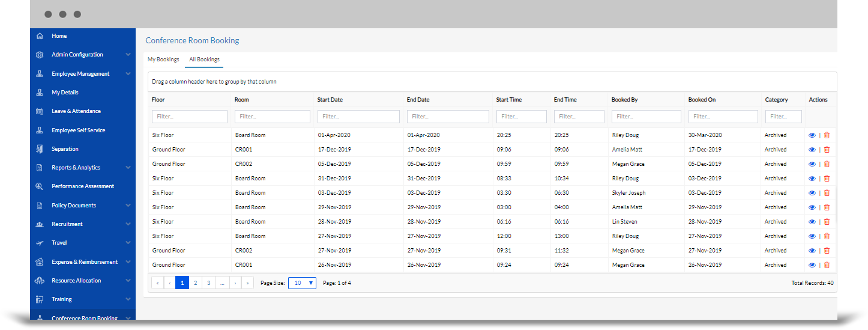
Task: Click the Performance Assessment icon
Action: point(40,186)
